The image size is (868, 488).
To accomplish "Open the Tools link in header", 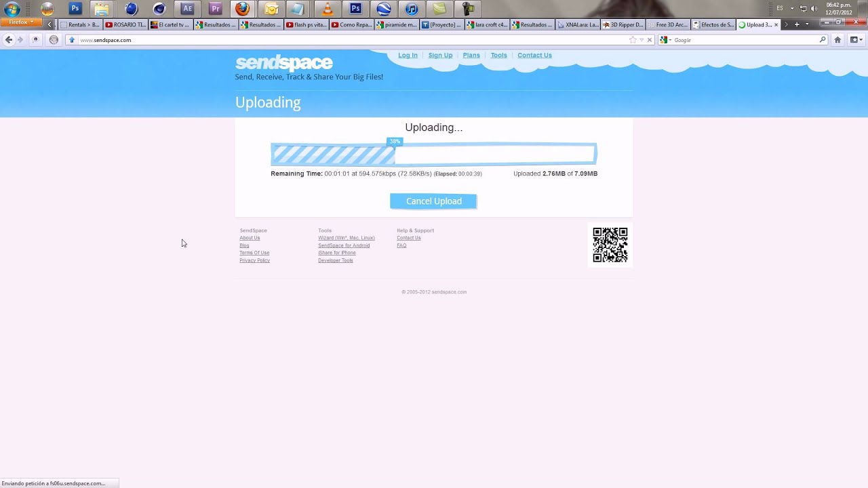I will pyautogui.click(x=498, y=56).
